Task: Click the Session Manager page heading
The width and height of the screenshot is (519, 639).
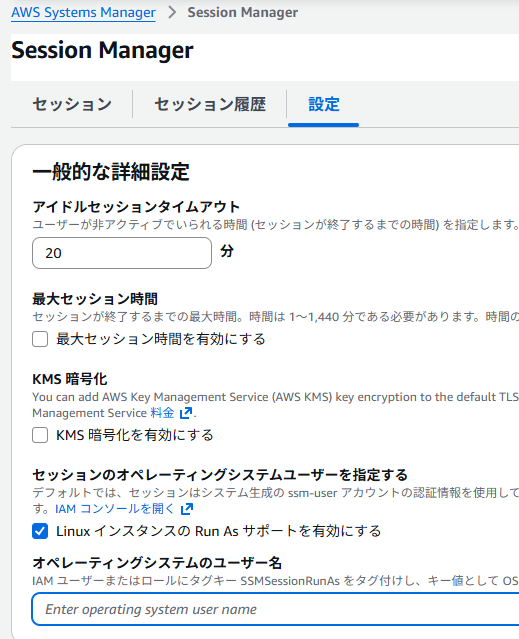Action: 102,51
